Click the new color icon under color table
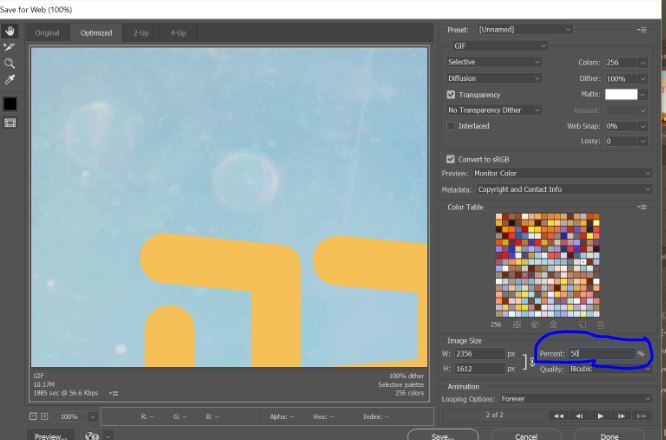The width and height of the screenshot is (666, 440). 582,325
